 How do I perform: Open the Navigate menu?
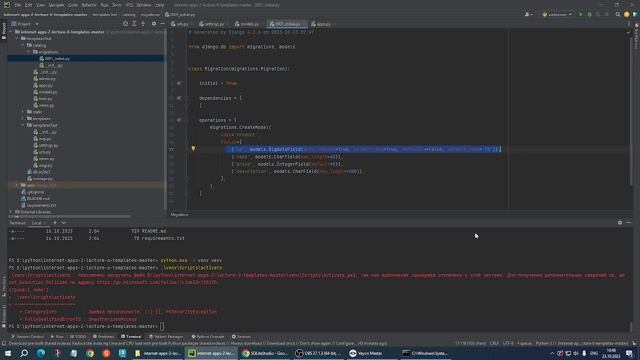coord(56,5)
